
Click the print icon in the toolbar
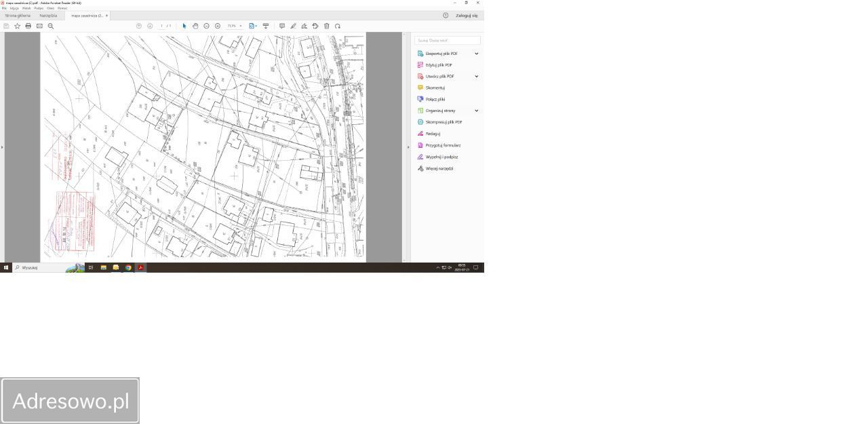28,26
